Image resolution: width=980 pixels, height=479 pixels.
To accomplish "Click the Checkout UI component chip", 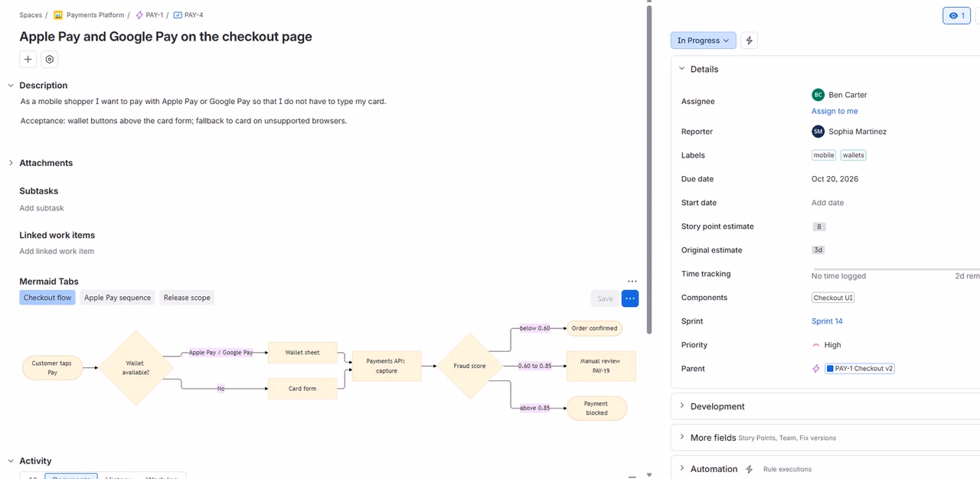I will tap(833, 298).
